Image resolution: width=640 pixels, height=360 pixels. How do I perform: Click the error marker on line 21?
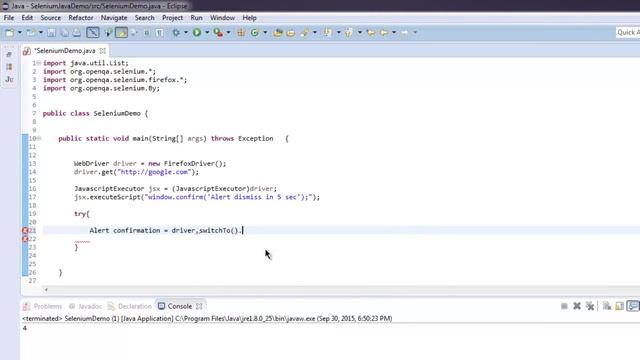(25, 231)
